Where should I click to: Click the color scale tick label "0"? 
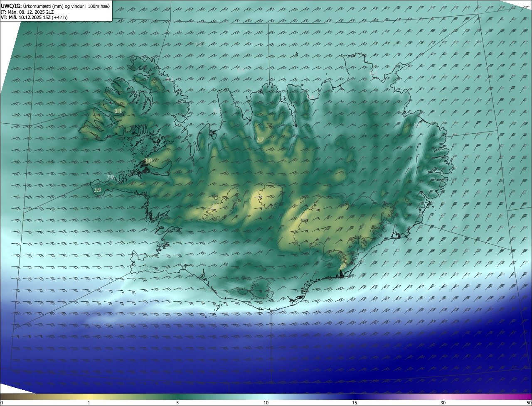tap(1, 403)
